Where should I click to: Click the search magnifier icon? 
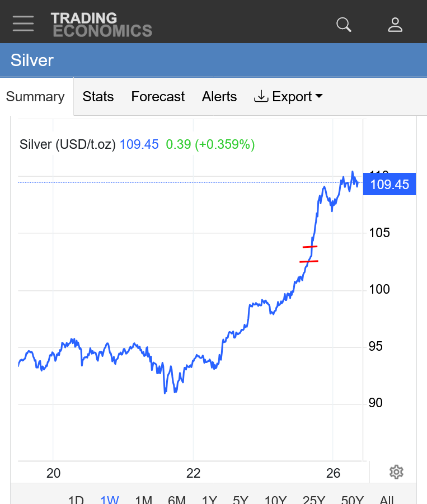point(343,25)
